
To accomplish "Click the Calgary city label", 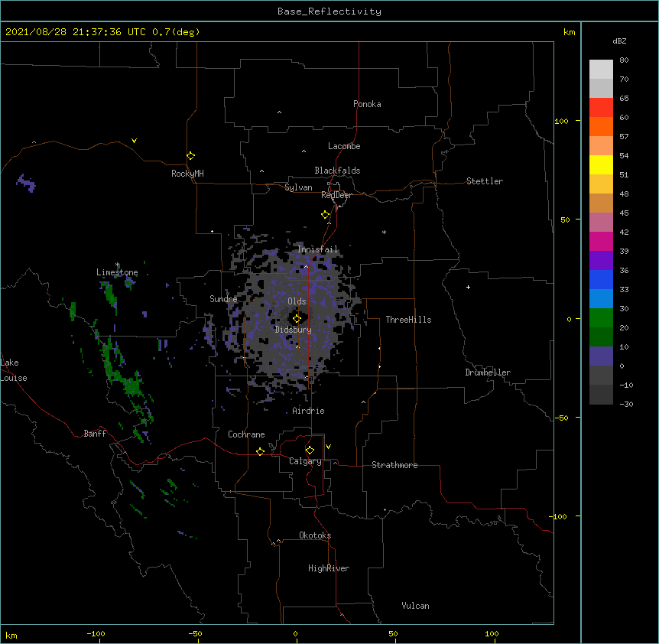I will [306, 461].
